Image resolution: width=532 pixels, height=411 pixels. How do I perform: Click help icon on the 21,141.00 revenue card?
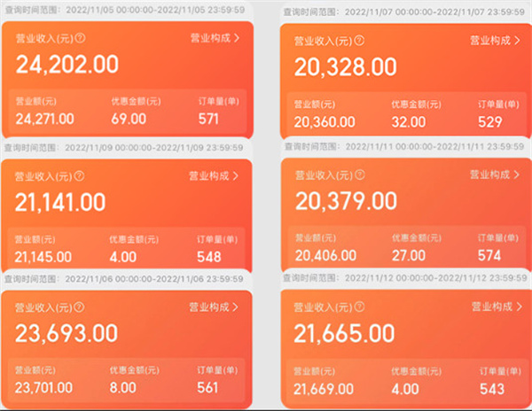pyautogui.click(x=80, y=176)
